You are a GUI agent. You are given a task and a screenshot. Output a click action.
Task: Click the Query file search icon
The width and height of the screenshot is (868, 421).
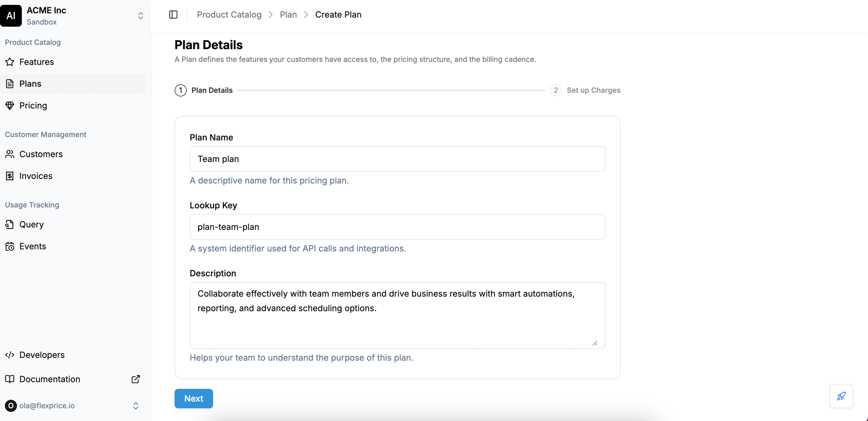10,224
